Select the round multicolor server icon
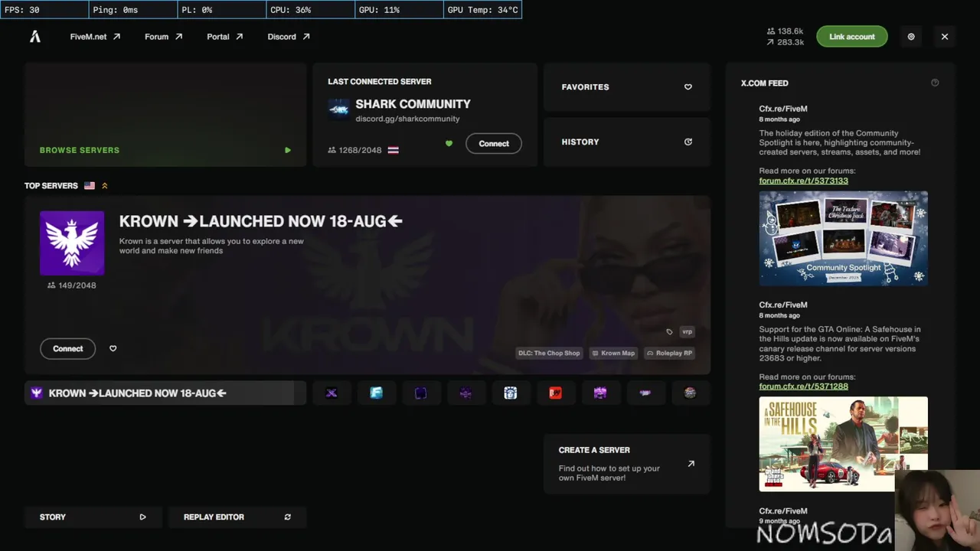The width and height of the screenshot is (980, 551). (690, 393)
